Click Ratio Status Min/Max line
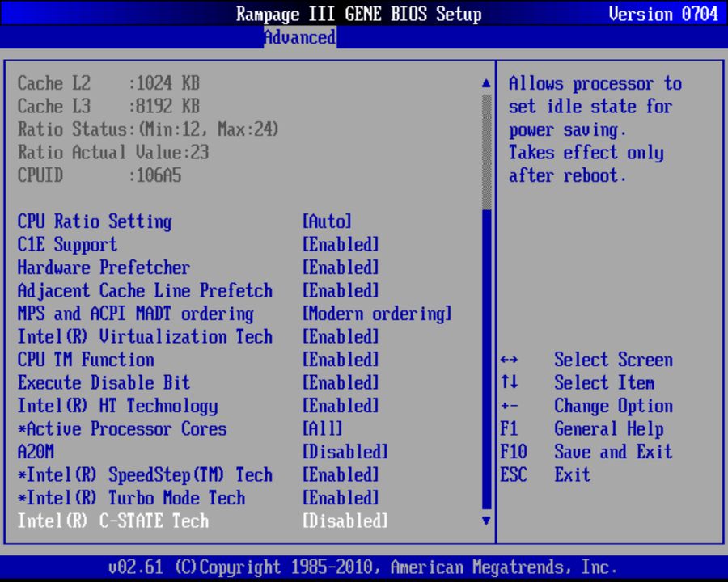Image resolution: width=728 pixels, height=582 pixels. pos(148,129)
